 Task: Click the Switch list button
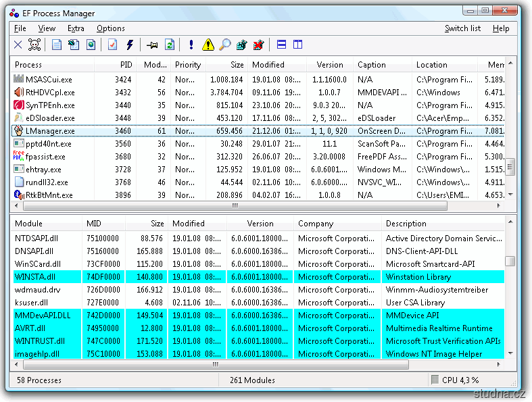pyautogui.click(x=462, y=28)
